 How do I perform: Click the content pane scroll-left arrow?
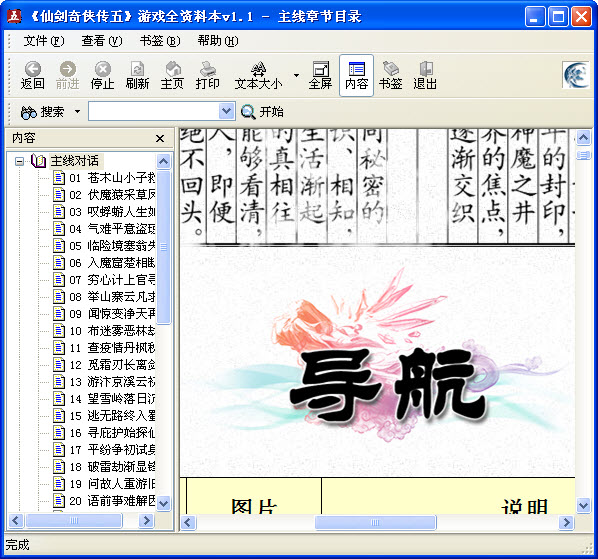(x=188, y=522)
